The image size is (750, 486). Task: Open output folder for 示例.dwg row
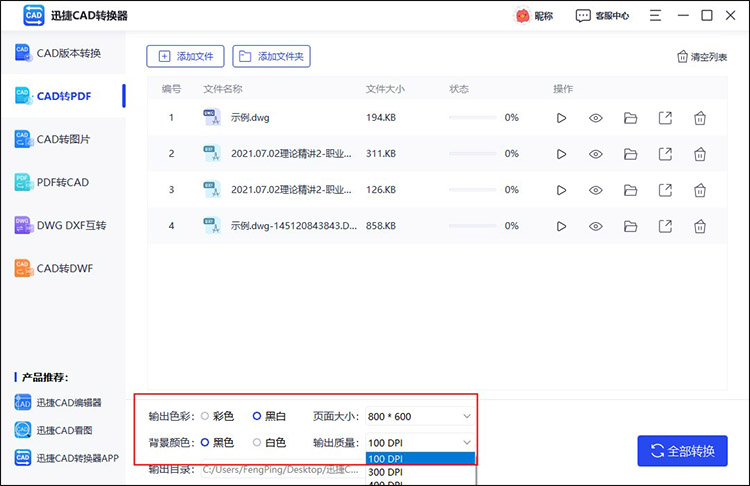point(630,118)
